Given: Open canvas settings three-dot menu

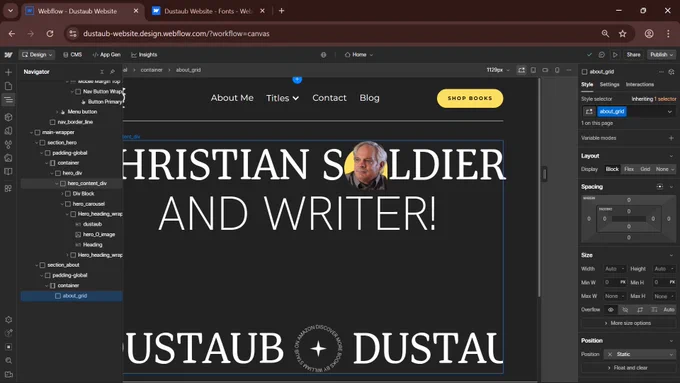Looking at the screenshot, I should click(x=569, y=70).
